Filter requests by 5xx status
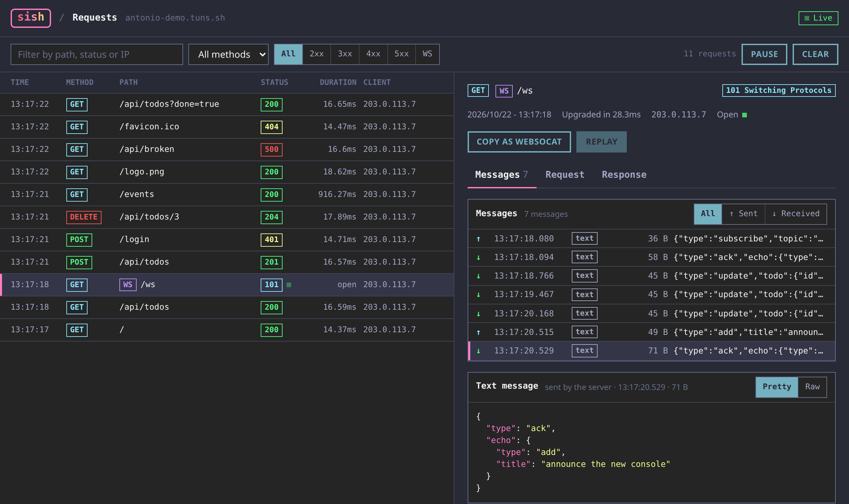The image size is (849, 504). coord(401,54)
